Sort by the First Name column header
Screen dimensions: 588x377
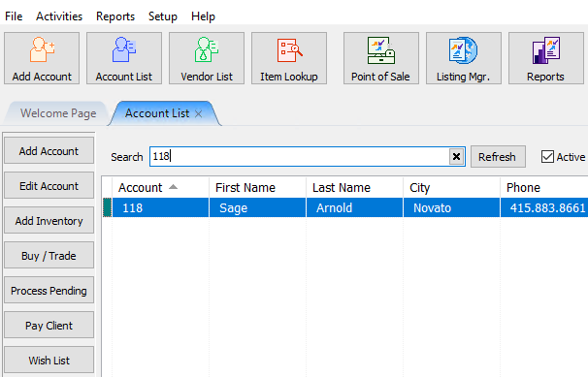[258, 187]
